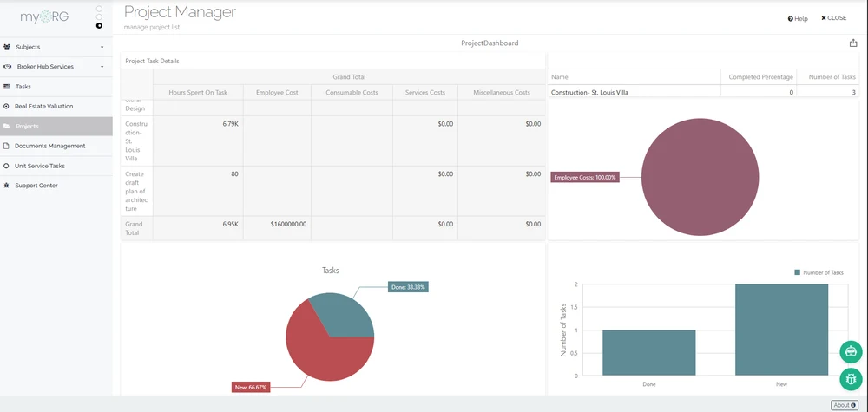
Task: Click 'Create draft plan of architecture' row label
Action: point(136,192)
